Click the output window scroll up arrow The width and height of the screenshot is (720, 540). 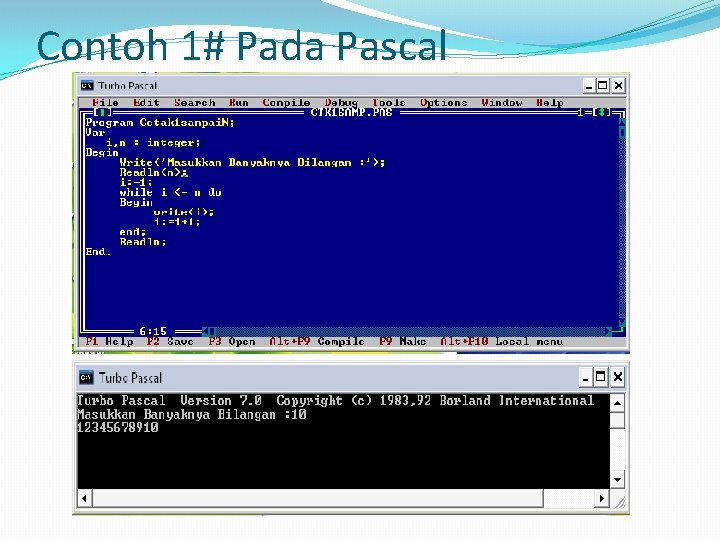point(617,404)
